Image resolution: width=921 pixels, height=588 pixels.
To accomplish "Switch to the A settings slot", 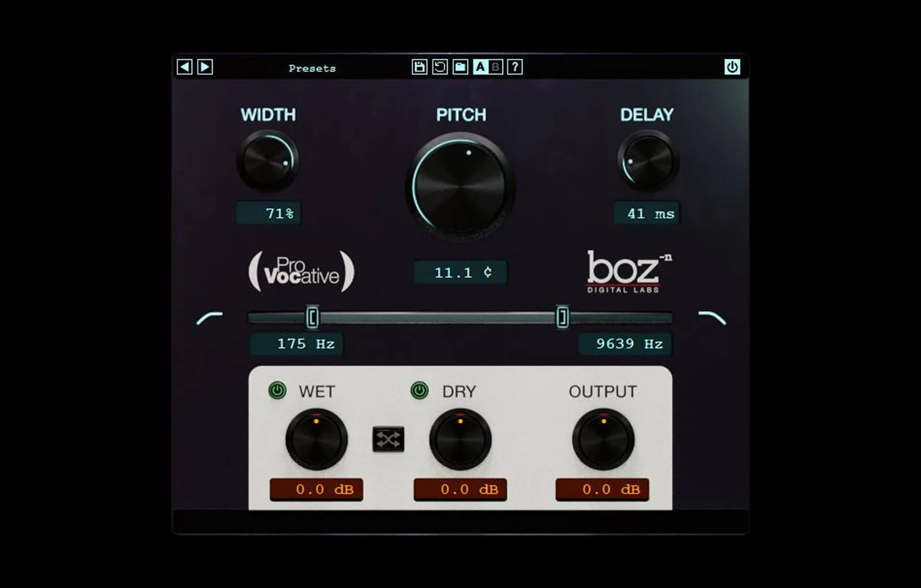I will (479, 67).
